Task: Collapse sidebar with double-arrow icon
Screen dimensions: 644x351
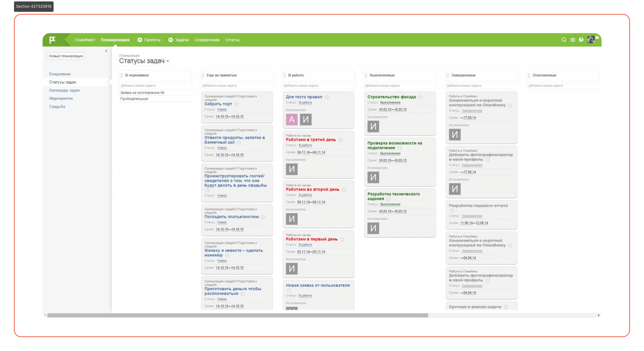Action: 106,51
